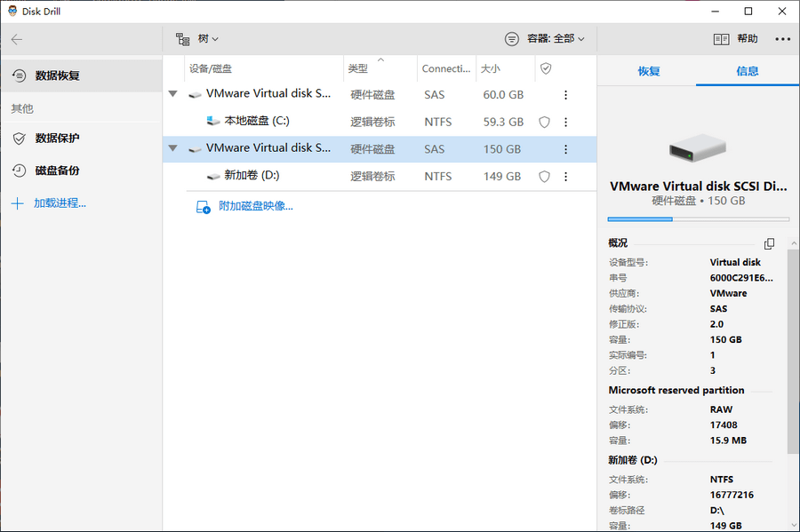Click the disk usage progress bar

point(699,219)
